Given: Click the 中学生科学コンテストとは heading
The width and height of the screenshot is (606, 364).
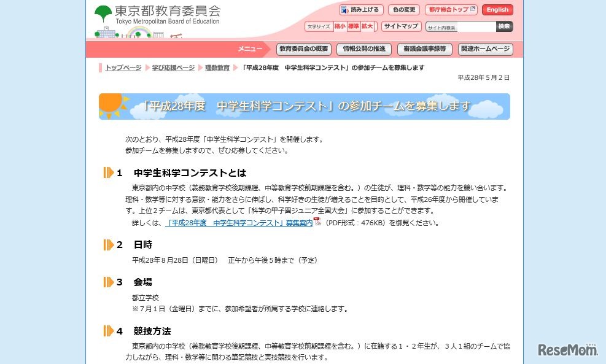Looking at the screenshot, I should pos(190,172).
